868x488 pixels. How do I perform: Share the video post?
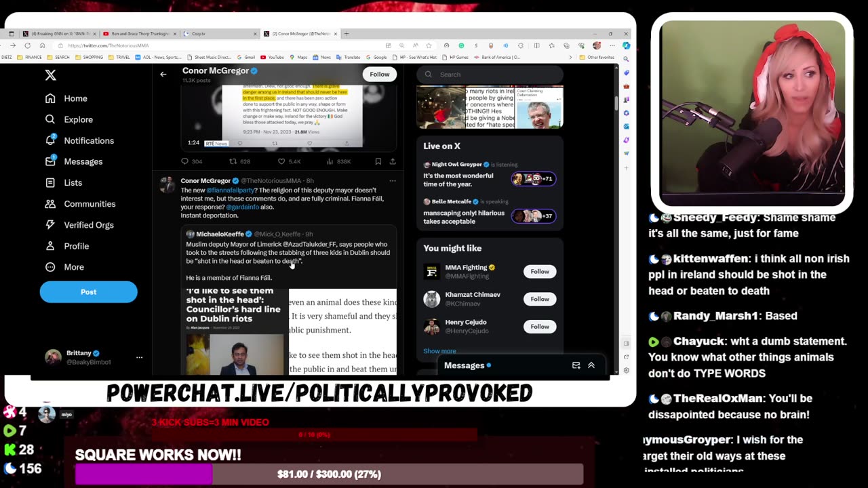tap(392, 161)
